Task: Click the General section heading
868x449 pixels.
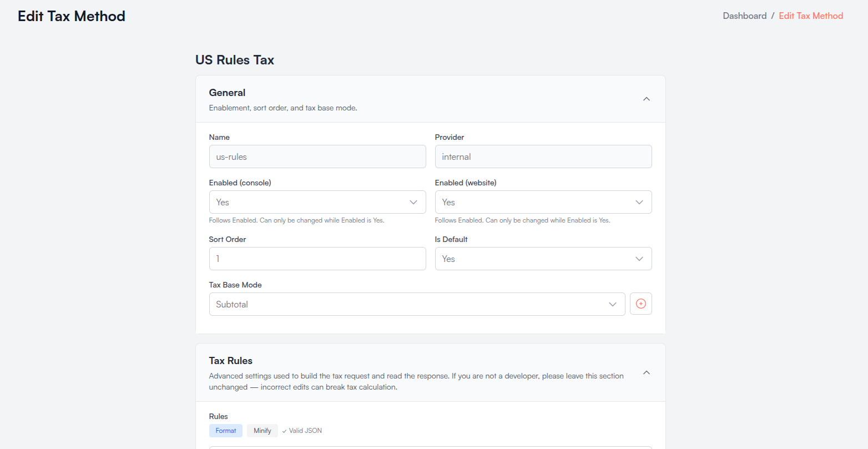Action: [227, 93]
